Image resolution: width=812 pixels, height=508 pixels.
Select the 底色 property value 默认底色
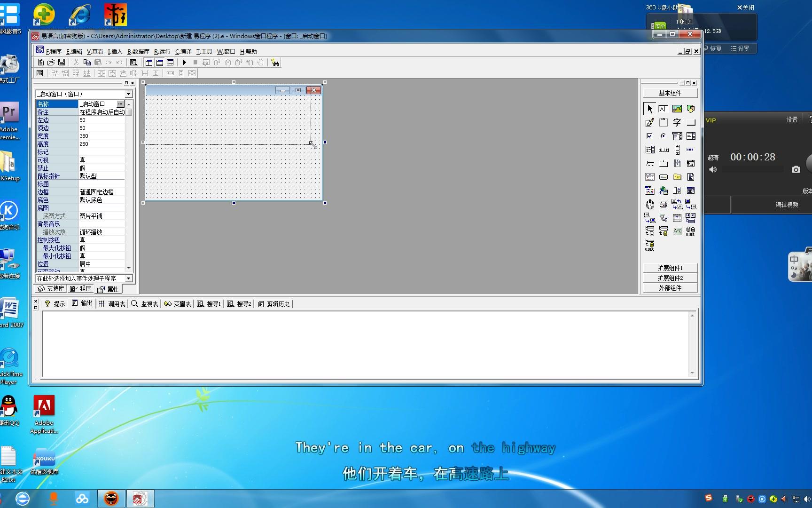pyautogui.click(x=101, y=200)
